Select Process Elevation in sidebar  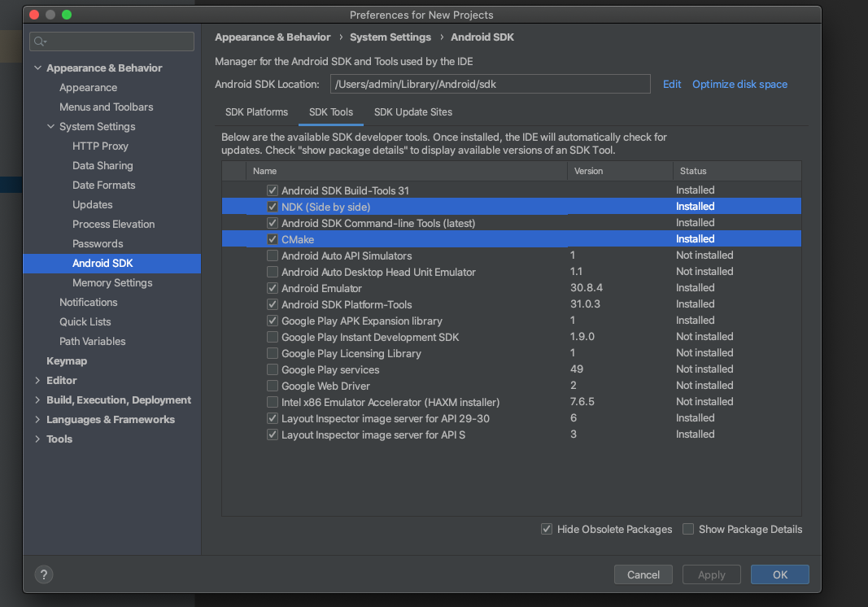coord(113,225)
